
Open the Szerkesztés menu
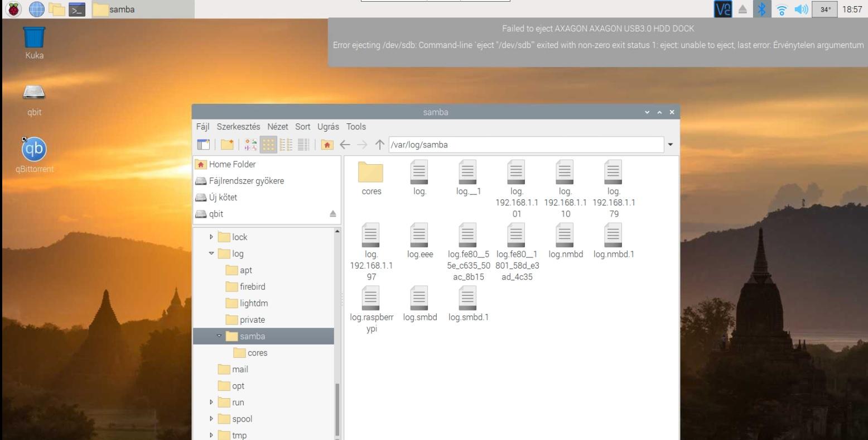[x=238, y=127]
